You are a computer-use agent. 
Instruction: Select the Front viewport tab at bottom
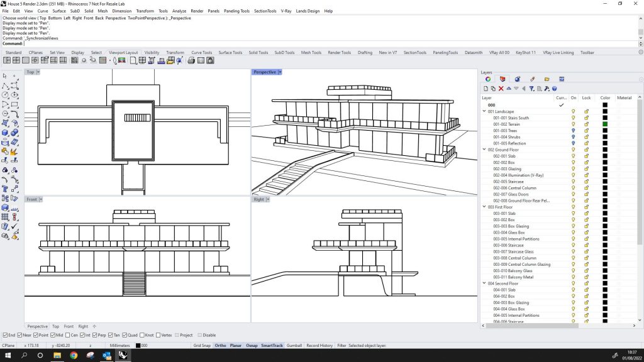[x=69, y=327]
